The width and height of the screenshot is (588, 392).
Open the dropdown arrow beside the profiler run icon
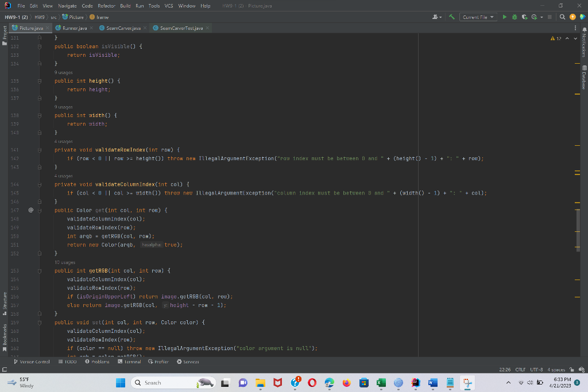click(541, 17)
